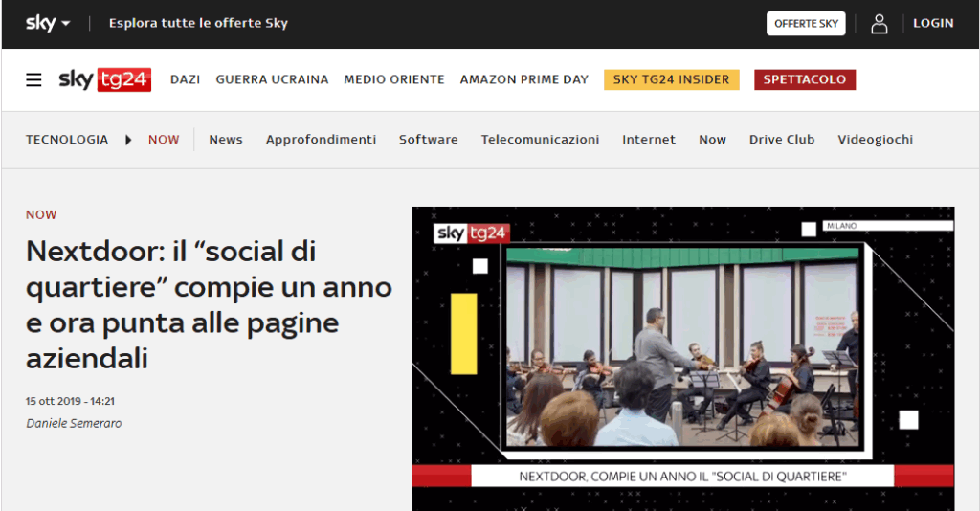Click the video caption NEXTDOOR, COMPIE UN ANNO
980x511 pixels.
(x=682, y=477)
